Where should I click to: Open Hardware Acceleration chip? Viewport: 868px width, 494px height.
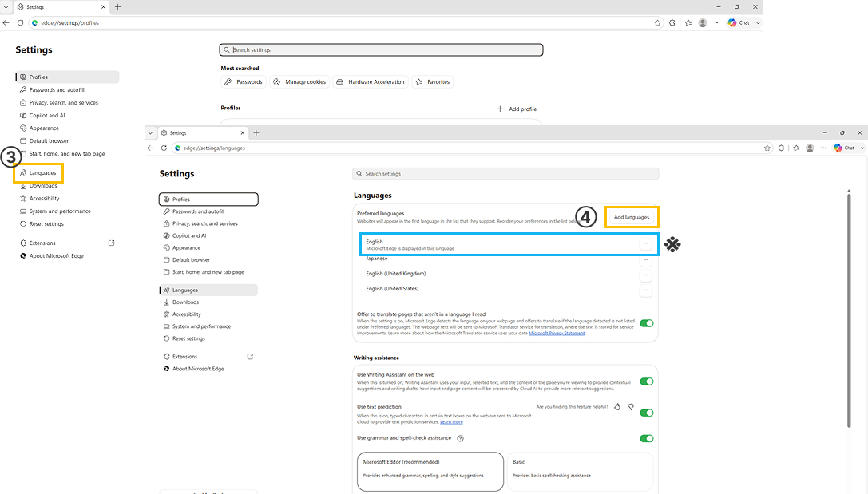(x=371, y=82)
